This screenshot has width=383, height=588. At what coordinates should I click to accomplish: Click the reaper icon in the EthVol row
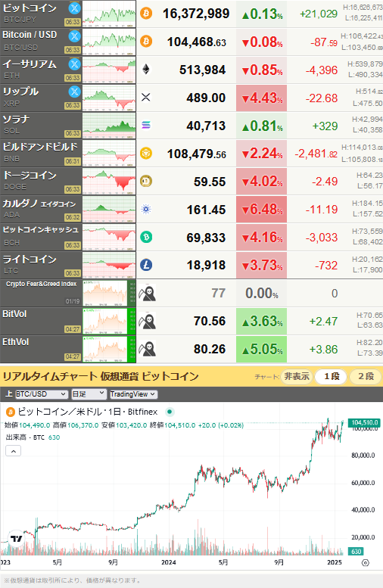click(x=147, y=349)
